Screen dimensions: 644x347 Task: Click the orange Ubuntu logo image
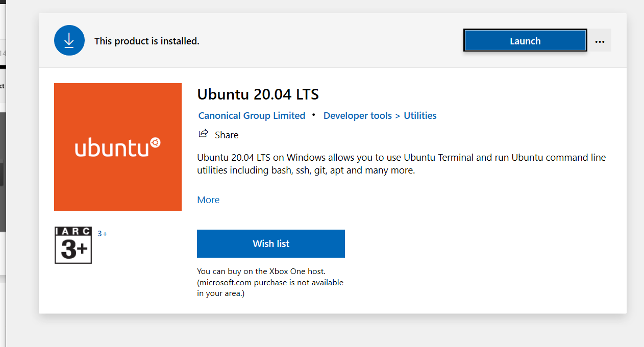tap(118, 147)
